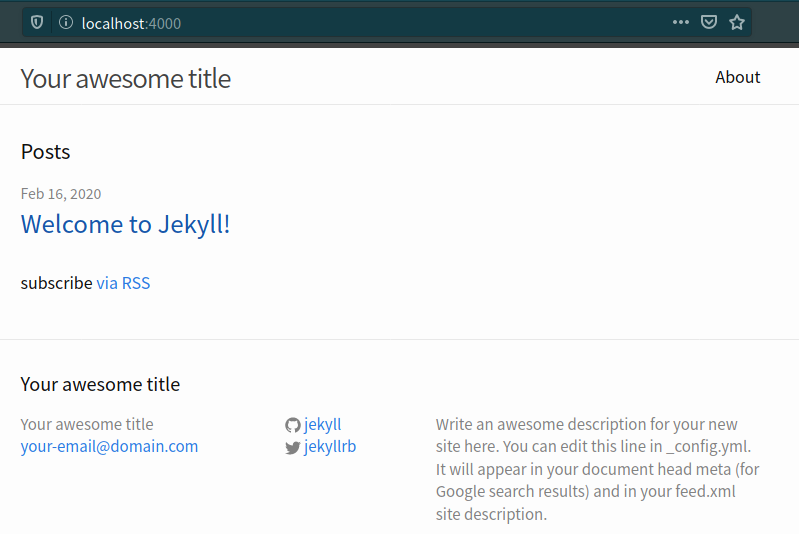Screen dimensions: 799x534
Task: Click the large site title in header
Action: tap(126, 78)
